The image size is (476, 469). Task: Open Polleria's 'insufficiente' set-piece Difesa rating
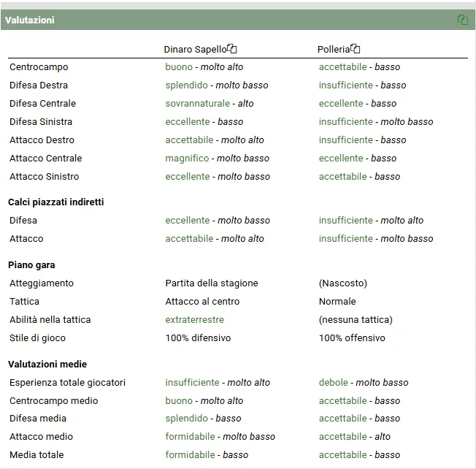pyautogui.click(x=345, y=221)
